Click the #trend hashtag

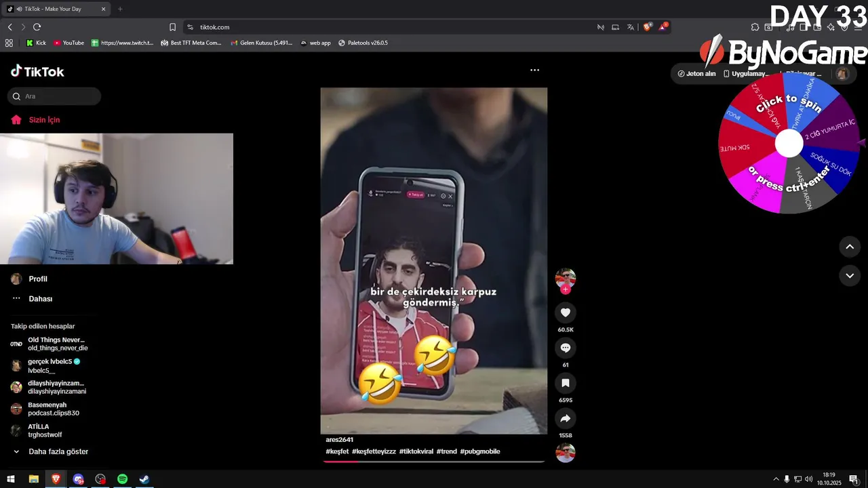point(447,451)
